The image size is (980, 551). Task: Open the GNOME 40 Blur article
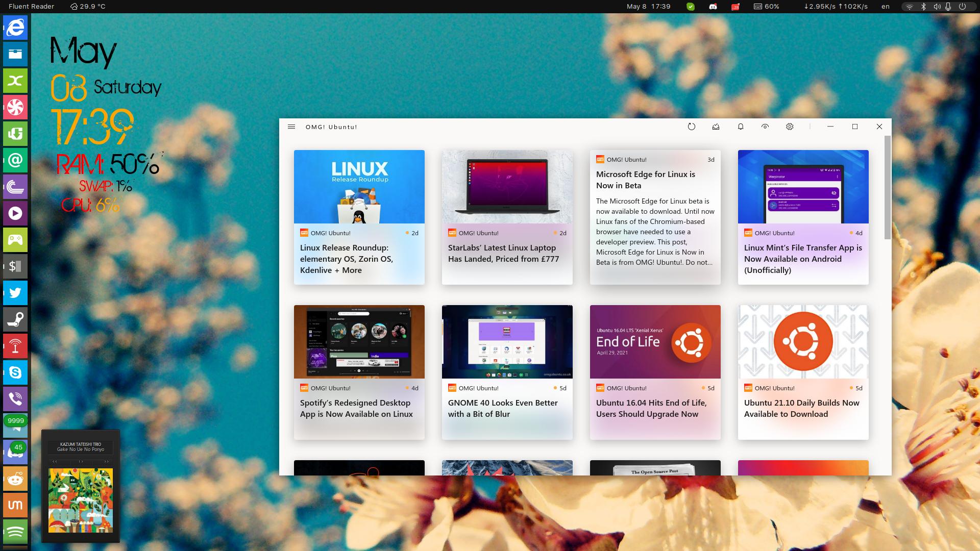tap(507, 372)
